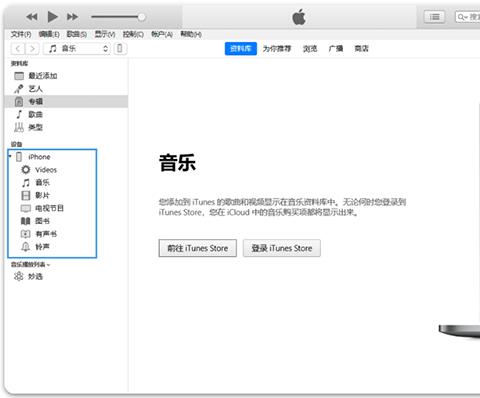Click the Play button

pos(52,17)
